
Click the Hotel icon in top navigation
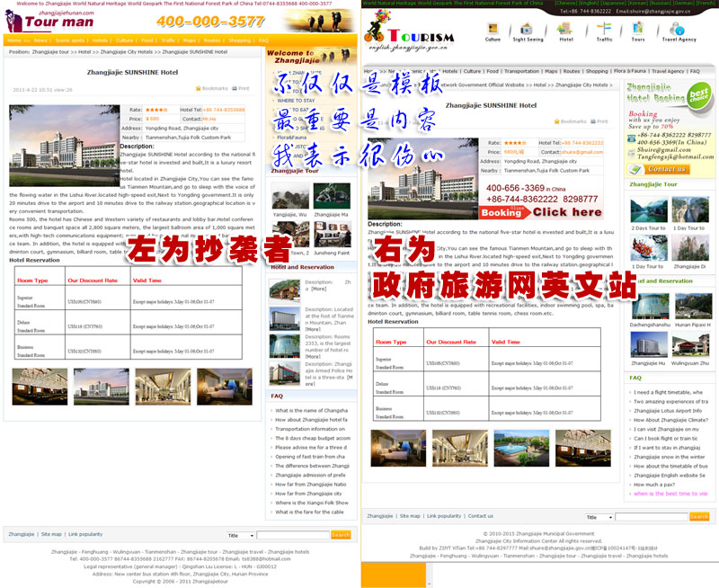[565, 30]
